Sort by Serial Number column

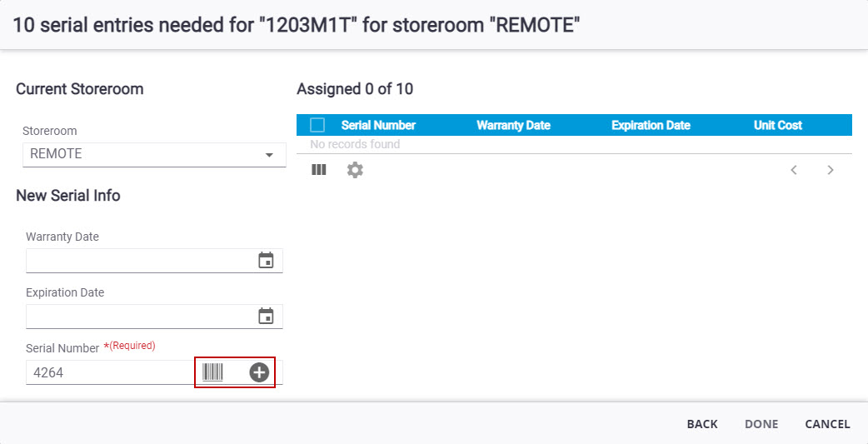point(378,125)
